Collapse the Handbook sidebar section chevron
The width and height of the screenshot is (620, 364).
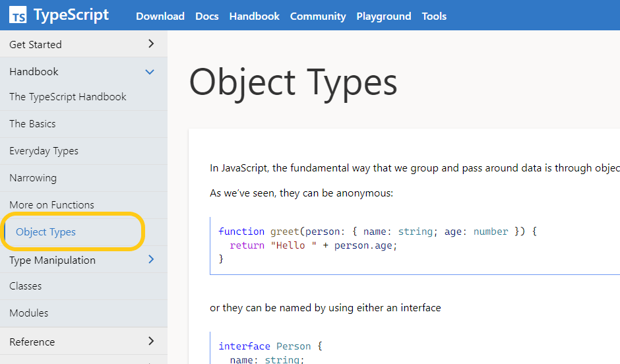tap(150, 72)
